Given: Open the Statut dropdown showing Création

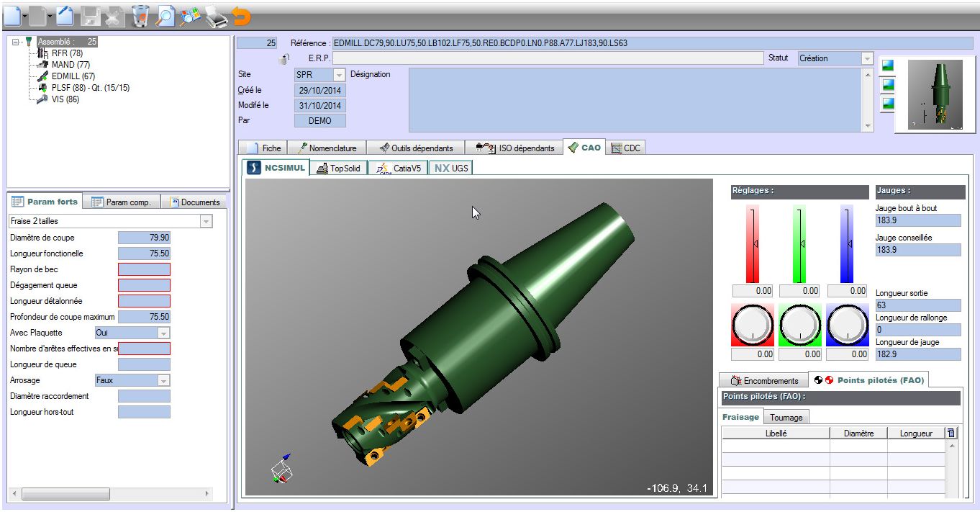Looking at the screenshot, I should coord(866,58).
